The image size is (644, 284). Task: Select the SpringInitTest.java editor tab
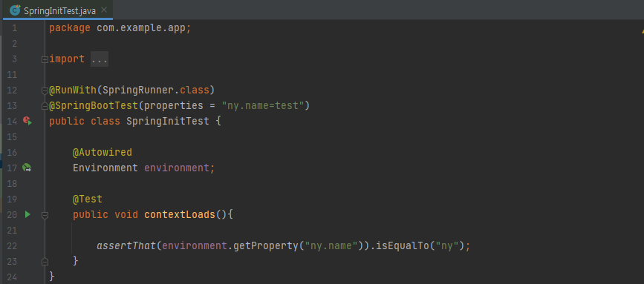(57, 10)
